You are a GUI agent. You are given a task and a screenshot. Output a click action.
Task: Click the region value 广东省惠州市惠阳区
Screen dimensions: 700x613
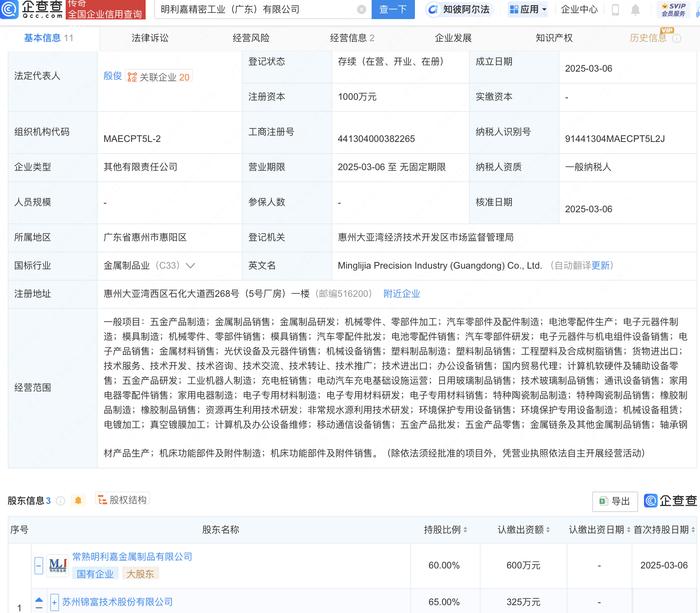pos(145,238)
